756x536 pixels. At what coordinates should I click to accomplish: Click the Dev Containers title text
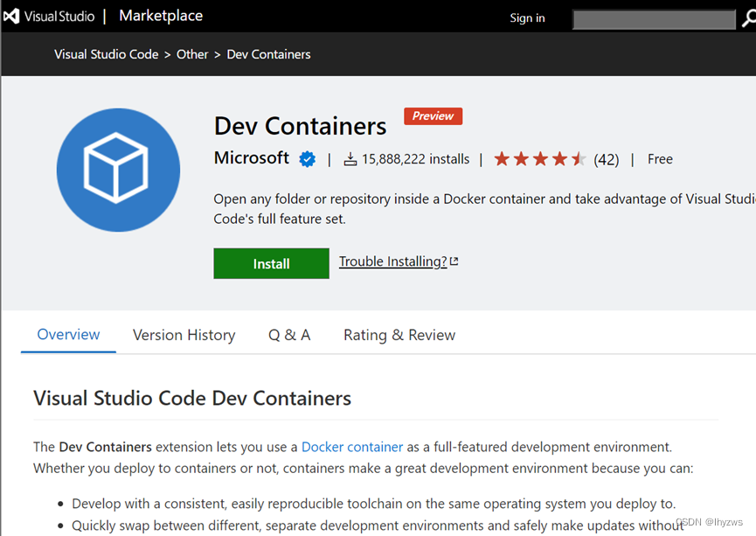[300, 126]
